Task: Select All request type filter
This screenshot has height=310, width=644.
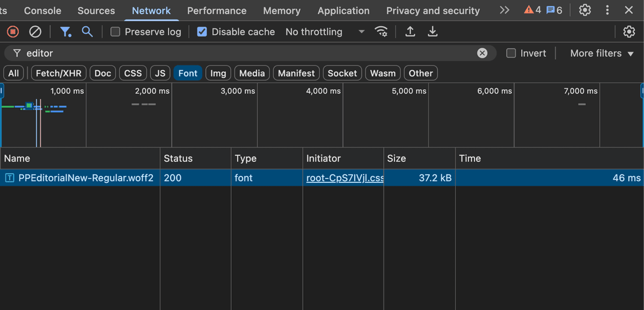Action: tap(13, 73)
